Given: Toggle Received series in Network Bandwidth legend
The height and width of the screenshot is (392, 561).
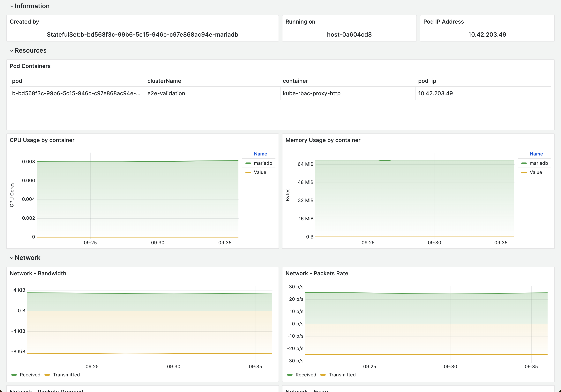Looking at the screenshot, I should coord(30,375).
